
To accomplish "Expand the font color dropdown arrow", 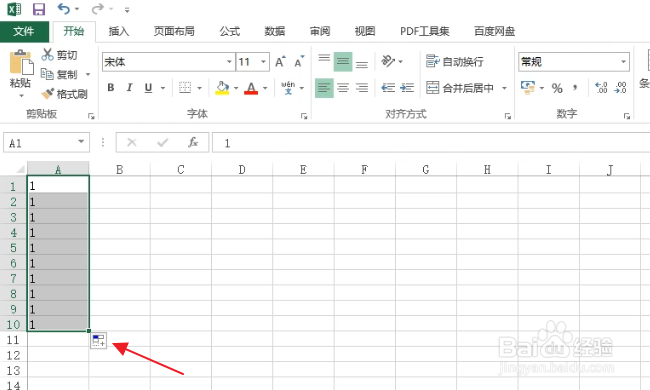I will point(265,88).
